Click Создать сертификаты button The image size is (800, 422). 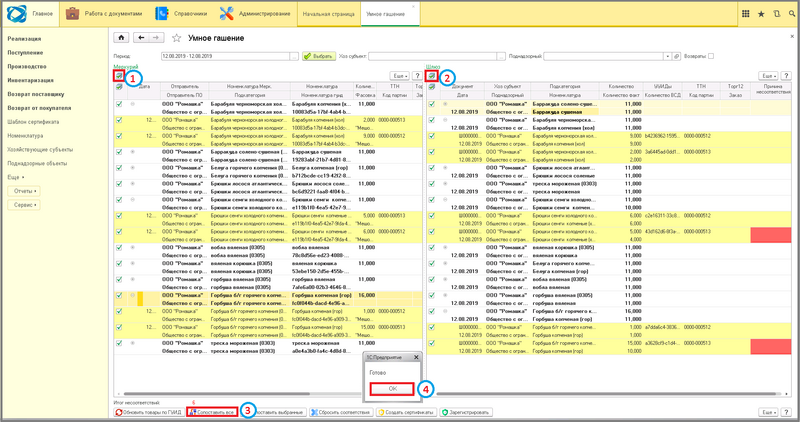tap(406, 412)
